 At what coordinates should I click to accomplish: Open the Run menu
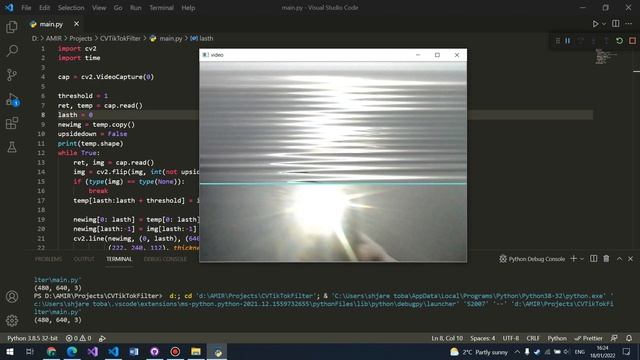pyautogui.click(x=136, y=8)
